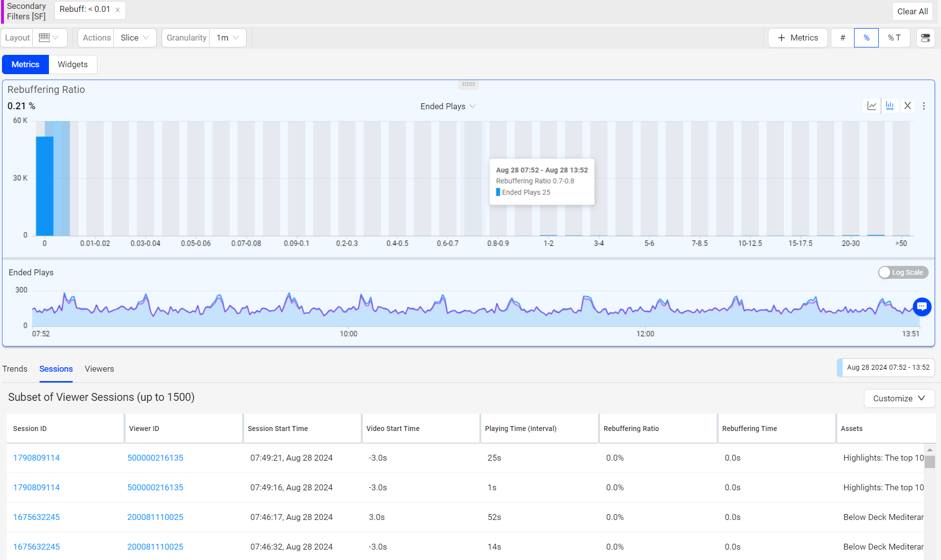This screenshot has height=560, width=941.
Task: Click the Clear All button
Action: (x=912, y=11)
